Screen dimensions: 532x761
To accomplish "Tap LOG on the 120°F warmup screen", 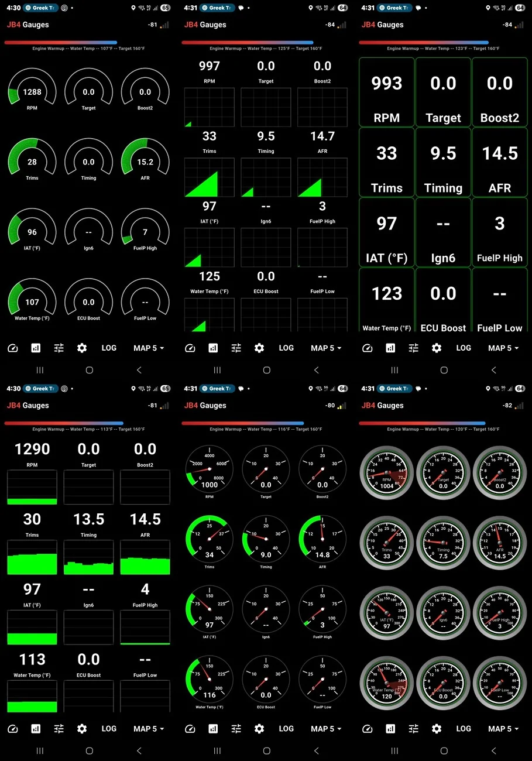I will click(x=464, y=729).
